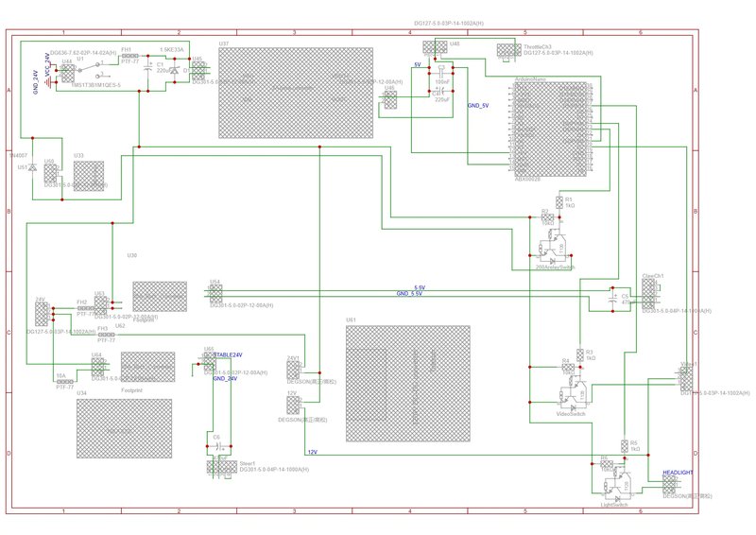Screen dimensions: 756x535
Task: Click resistor R5 1kΩ
Action: click(625, 446)
